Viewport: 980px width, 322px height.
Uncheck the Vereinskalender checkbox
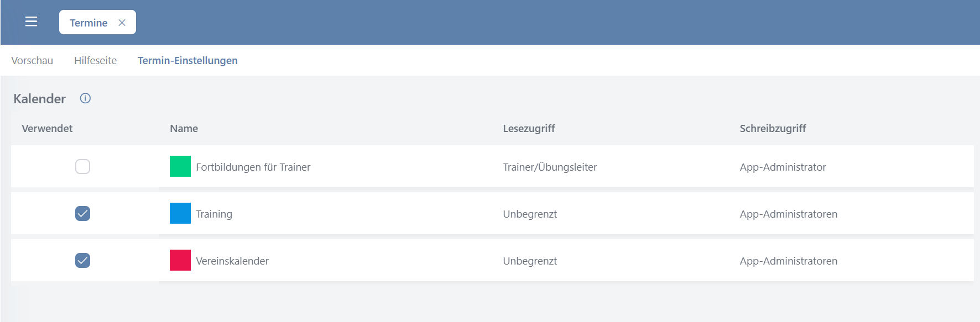click(82, 260)
